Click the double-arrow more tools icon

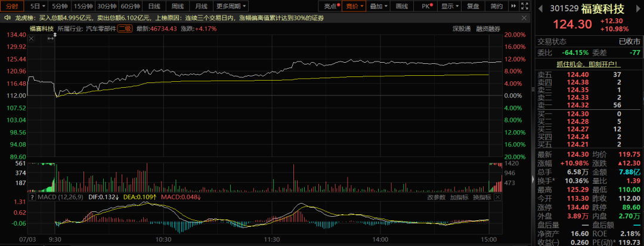pyautogui.click(x=513, y=6)
